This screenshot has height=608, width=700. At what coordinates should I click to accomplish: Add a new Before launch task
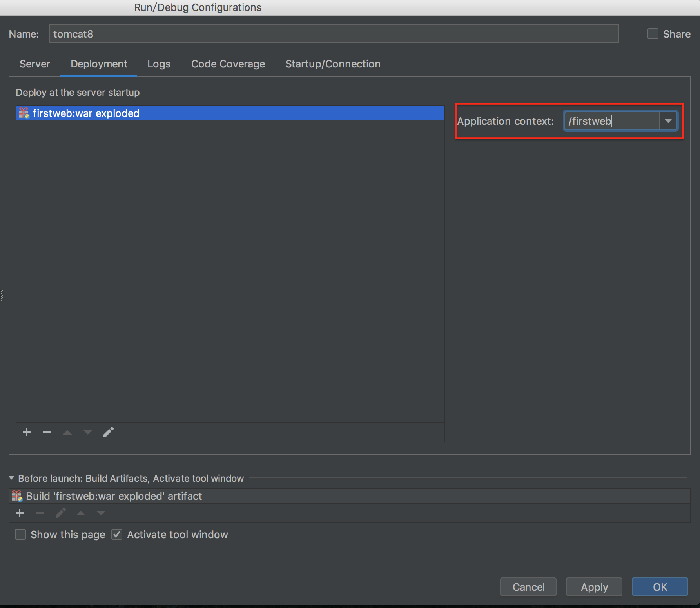(x=20, y=513)
